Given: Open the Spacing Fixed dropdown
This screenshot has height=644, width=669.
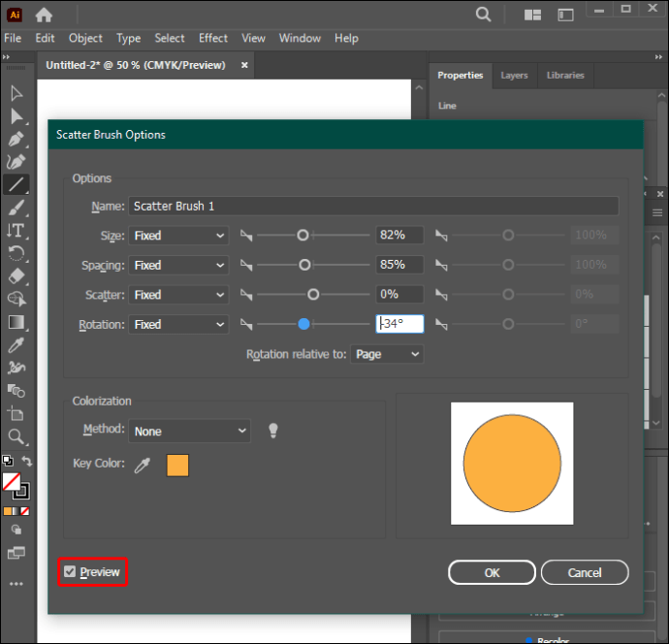Looking at the screenshot, I should (x=178, y=265).
